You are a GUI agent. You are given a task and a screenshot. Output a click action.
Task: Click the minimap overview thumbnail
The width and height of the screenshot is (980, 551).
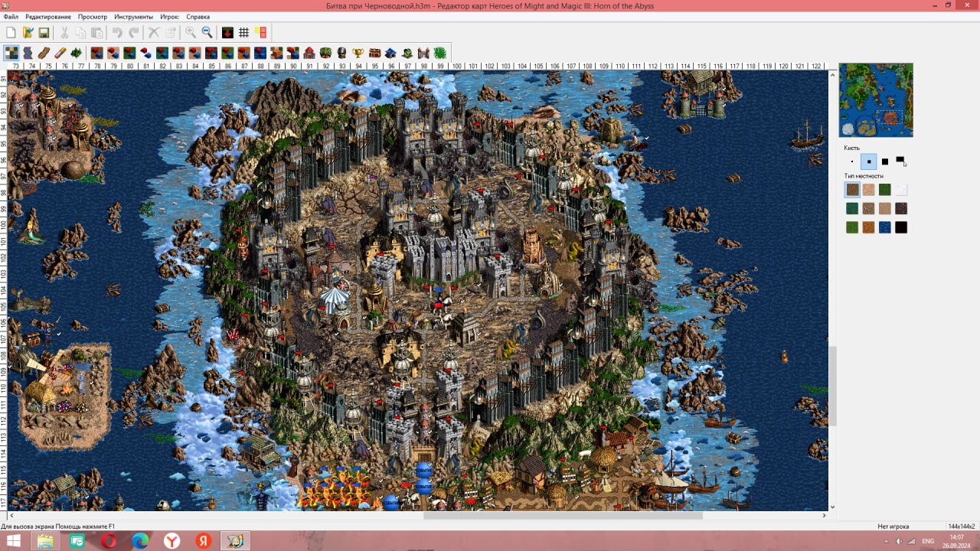point(876,99)
